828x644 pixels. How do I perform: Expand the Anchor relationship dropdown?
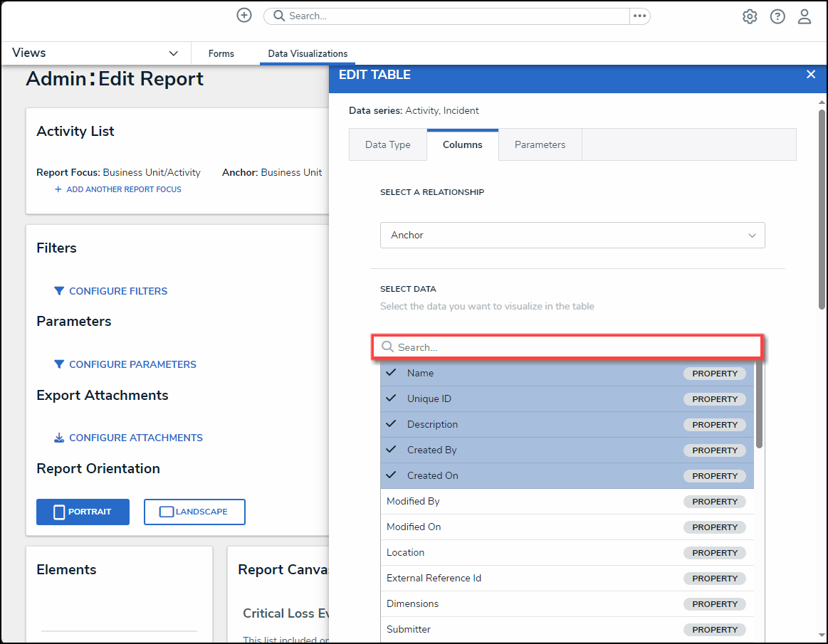tap(572, 236)
